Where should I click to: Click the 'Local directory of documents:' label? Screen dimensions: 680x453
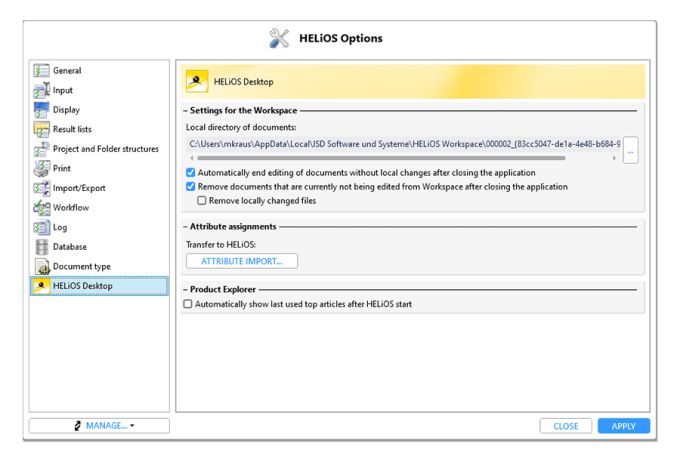pyautogui.click(x=241, y=127)
